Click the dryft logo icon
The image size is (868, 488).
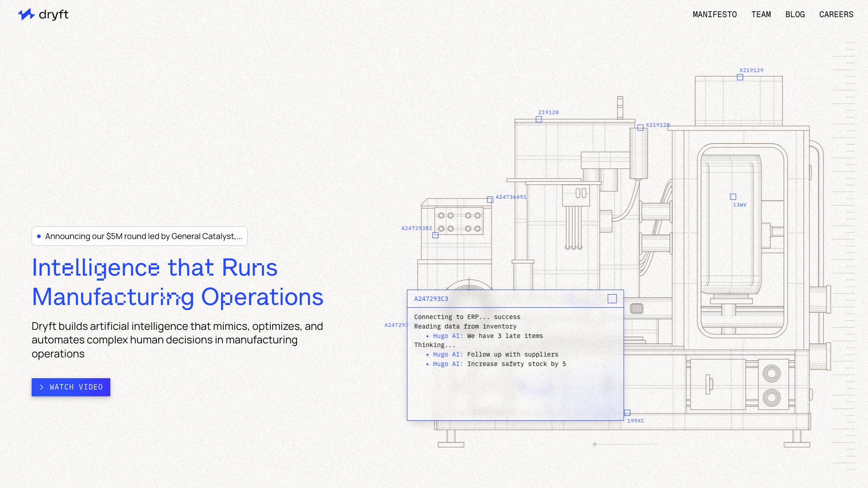[26, 14]
